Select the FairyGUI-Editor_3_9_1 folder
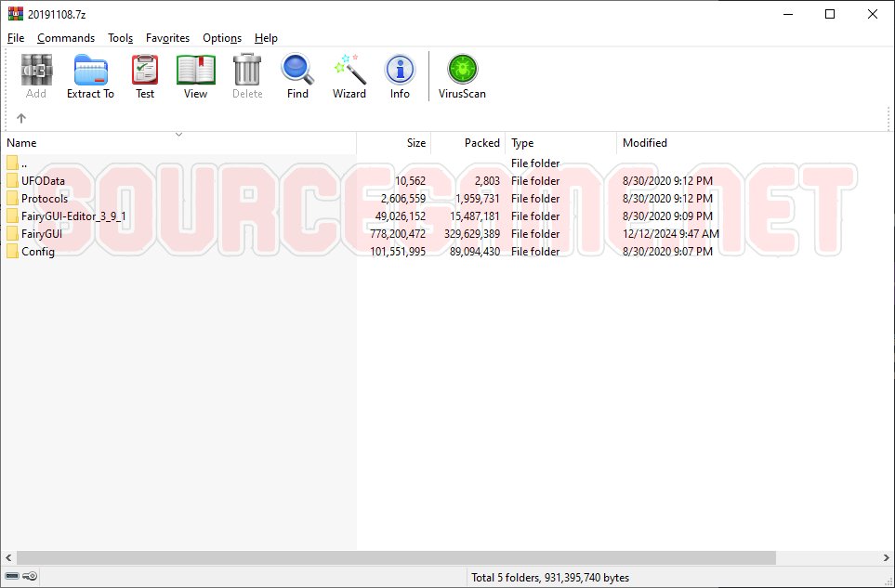Screen dimensions: 895x588 73,216
